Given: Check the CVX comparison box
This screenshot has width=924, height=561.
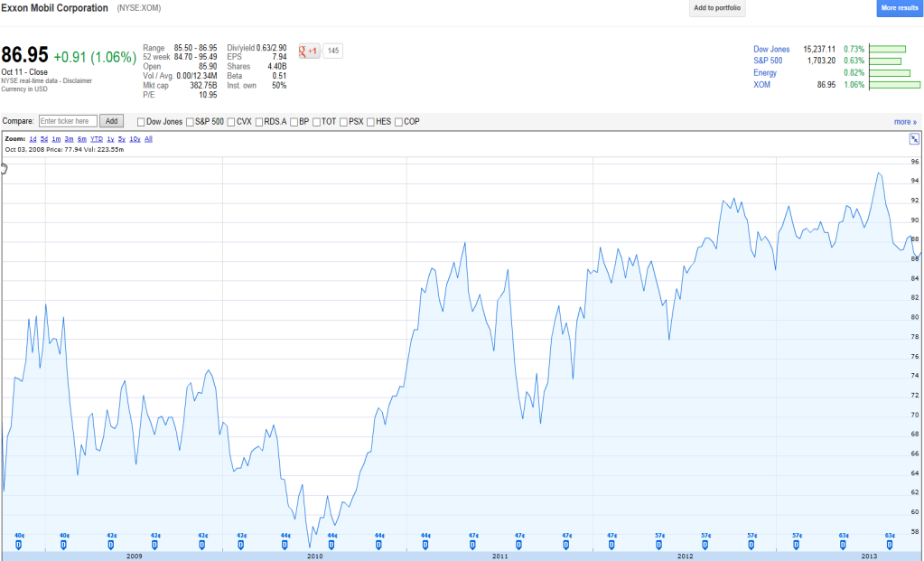Looking at the screenshot, I should pos(231,122).
